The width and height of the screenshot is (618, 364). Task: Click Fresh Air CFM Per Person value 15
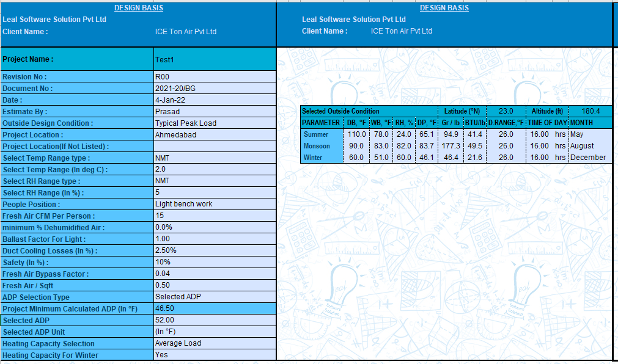coord(215,216)
